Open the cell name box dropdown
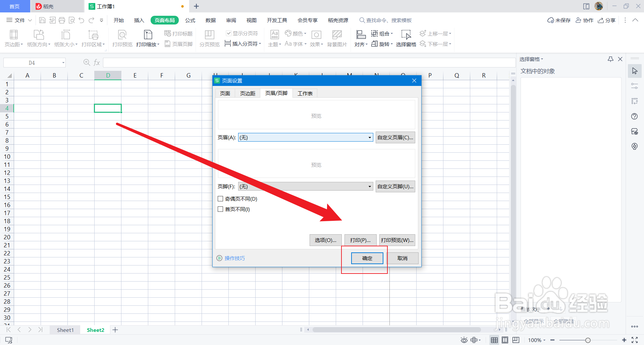The width and height of the screenshot is (644, 345). (x=63, y=63)
